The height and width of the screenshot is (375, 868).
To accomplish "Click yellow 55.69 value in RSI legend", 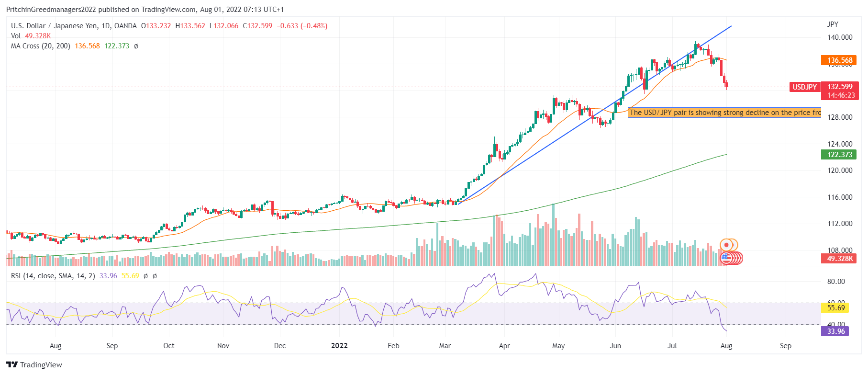I will tap(130, 276).
